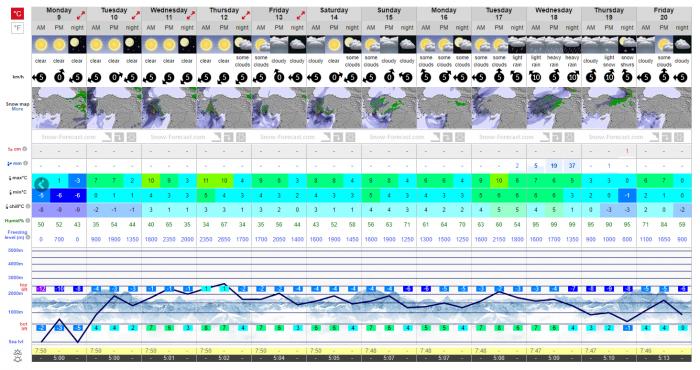
Task: Click the Monday 9 AM clear sun icon
Action: click(41, 45)
